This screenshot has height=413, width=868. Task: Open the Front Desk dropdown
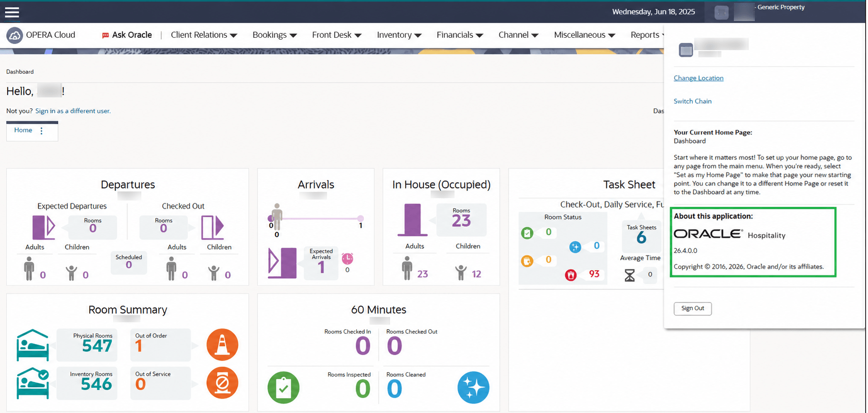337,35
